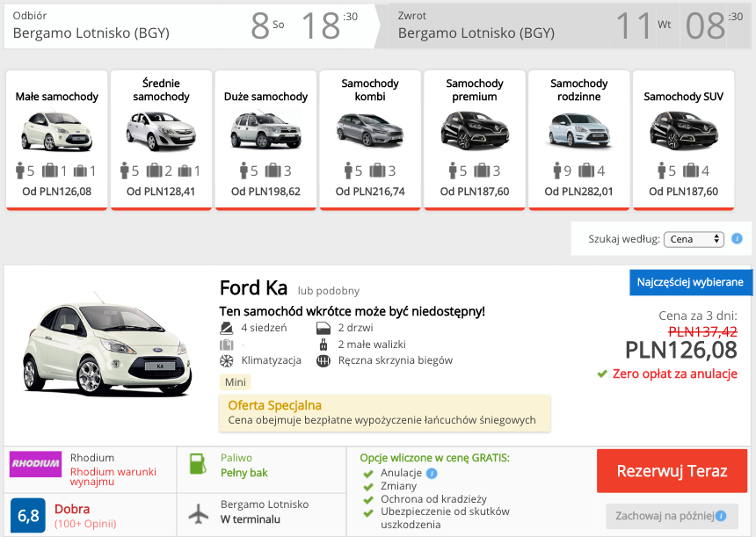Click the checkmark beside Zmiany
Screen dimensions: 756x537
pyautogui.click(x=368, y=487)
